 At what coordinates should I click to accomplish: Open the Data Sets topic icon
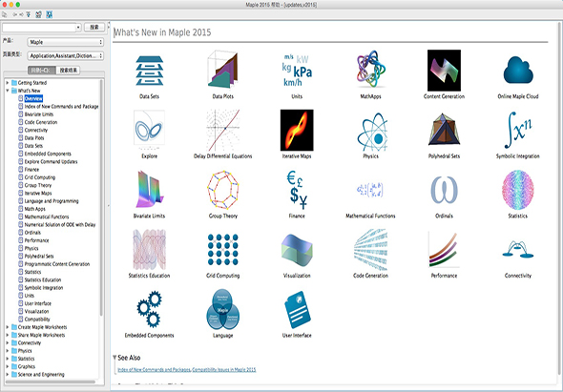[150, 71]
